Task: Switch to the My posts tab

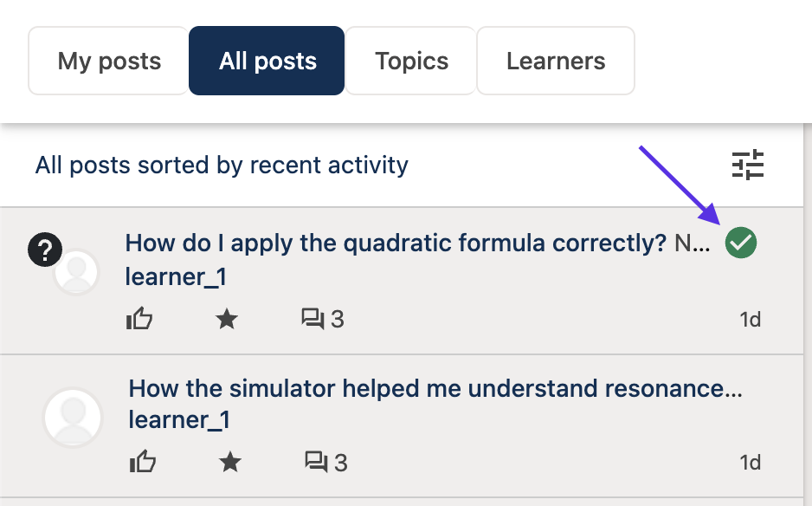Action: point(109,62)
